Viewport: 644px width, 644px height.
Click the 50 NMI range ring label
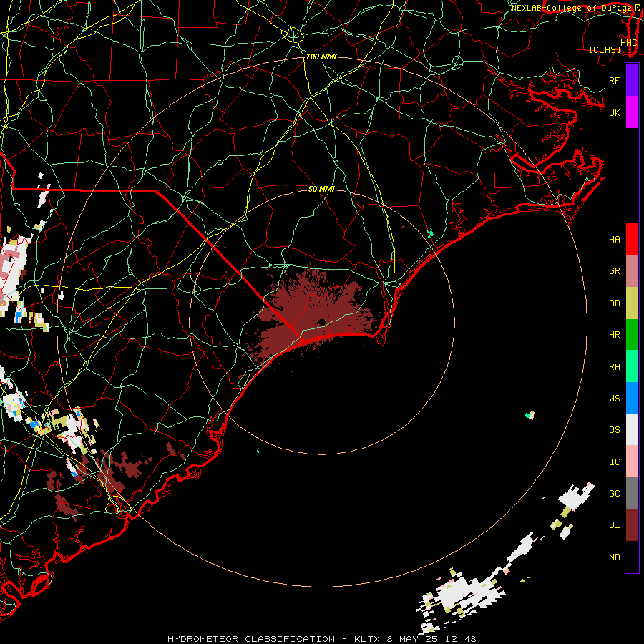coord(321,189)
